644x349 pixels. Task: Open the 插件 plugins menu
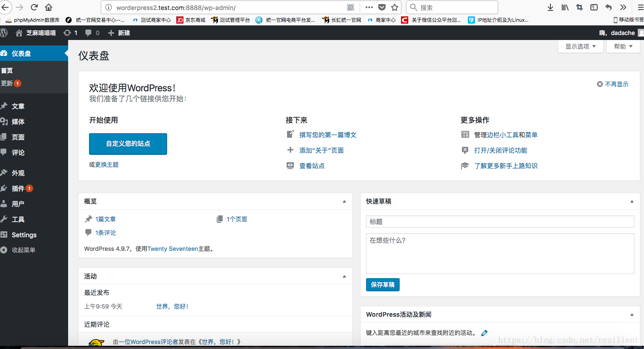tap(34, 189)
